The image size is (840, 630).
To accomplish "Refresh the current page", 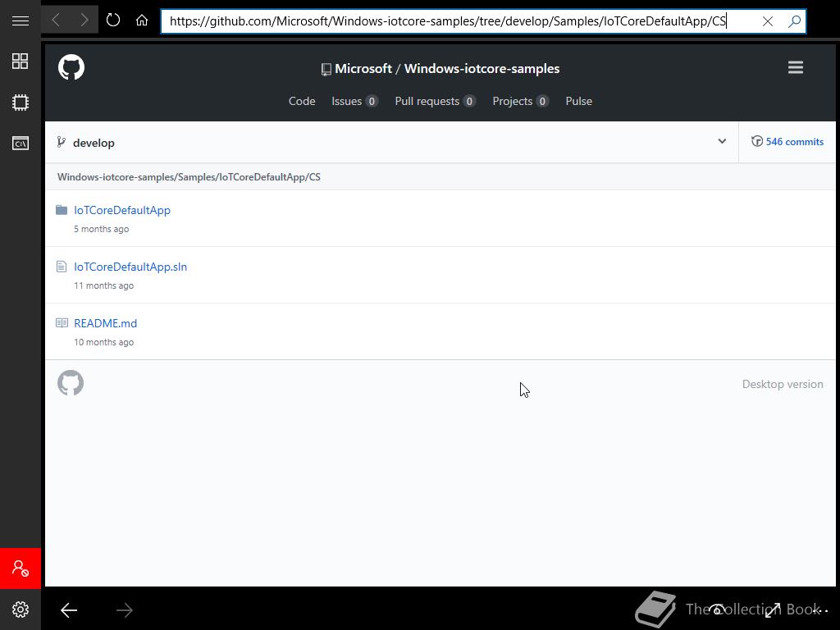I will click(x=113, y=21).
